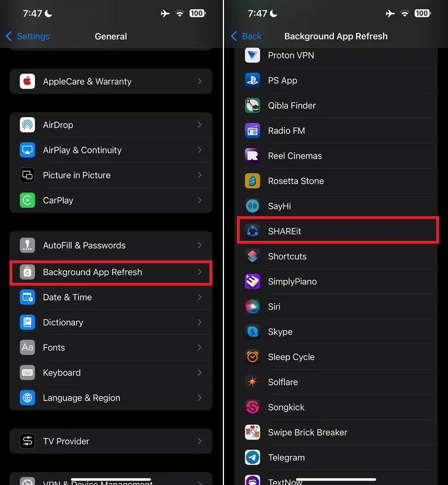Tap the Wi-Fi icon on Background App Refresh screen
Image resolution: width=448 pixels, height=485 pixels.
(x=404, y=13)
